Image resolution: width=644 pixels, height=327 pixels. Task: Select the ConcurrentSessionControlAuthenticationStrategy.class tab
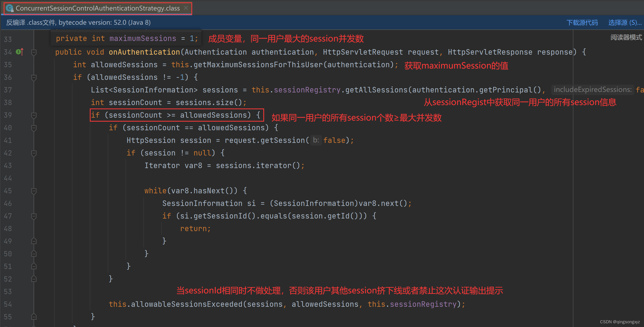pyautogui.click(x=98, y=8)
